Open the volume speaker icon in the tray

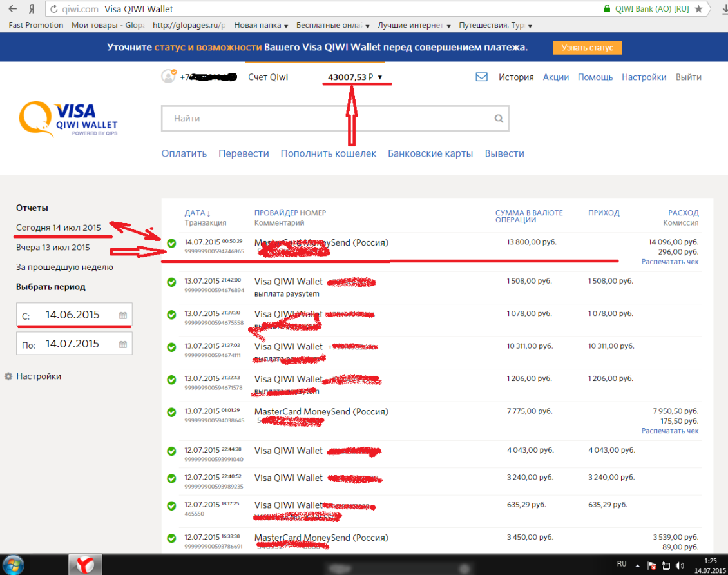coord(680,565)
